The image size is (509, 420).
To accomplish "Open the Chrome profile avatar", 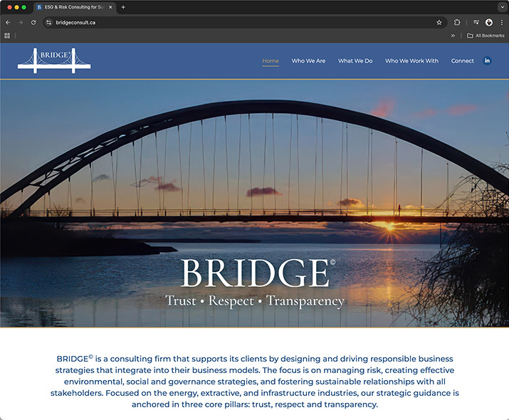I will [x=489, y=22].
